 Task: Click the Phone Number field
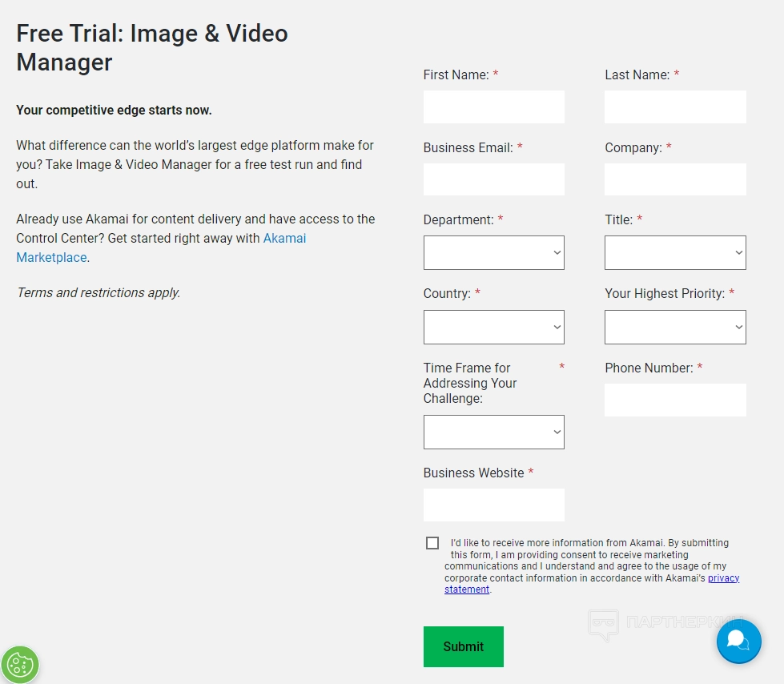click(674, 400)
